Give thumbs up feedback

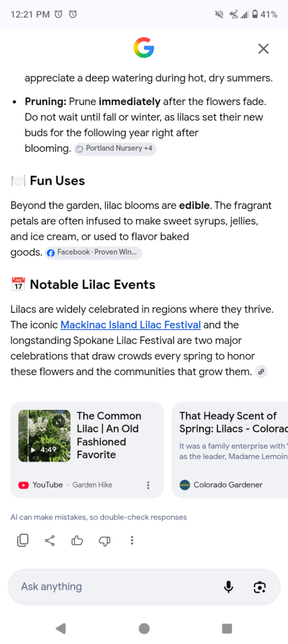(77, 540)
